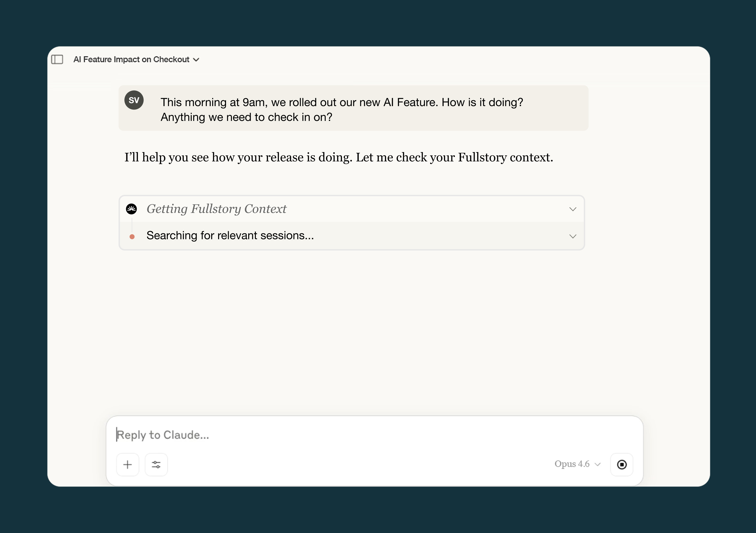Expand the Getting Fullstory Context chevron
The height and width of the screenshot is (533, 756).
[x=573, y=209]
